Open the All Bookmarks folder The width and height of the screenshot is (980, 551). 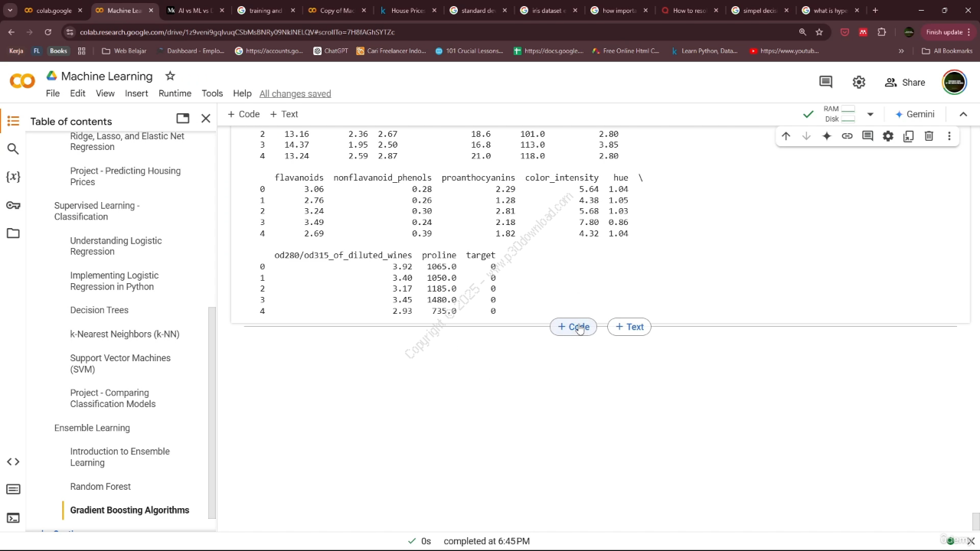[x=947, y=51]
